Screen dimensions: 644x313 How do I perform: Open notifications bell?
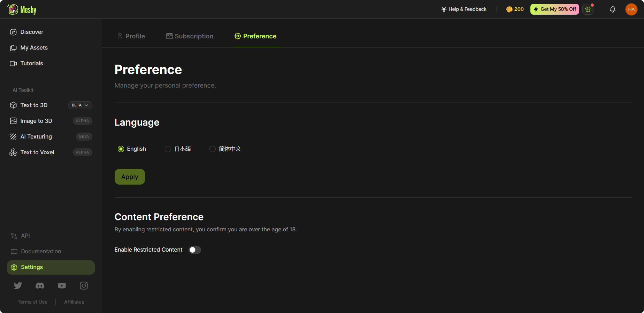point(613,9)
